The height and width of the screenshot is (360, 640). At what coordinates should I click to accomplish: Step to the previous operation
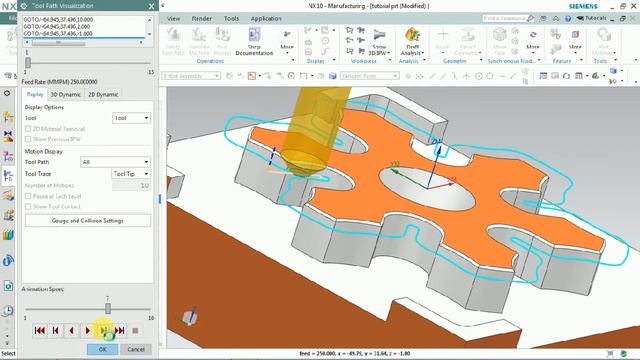tap(56, 331)
